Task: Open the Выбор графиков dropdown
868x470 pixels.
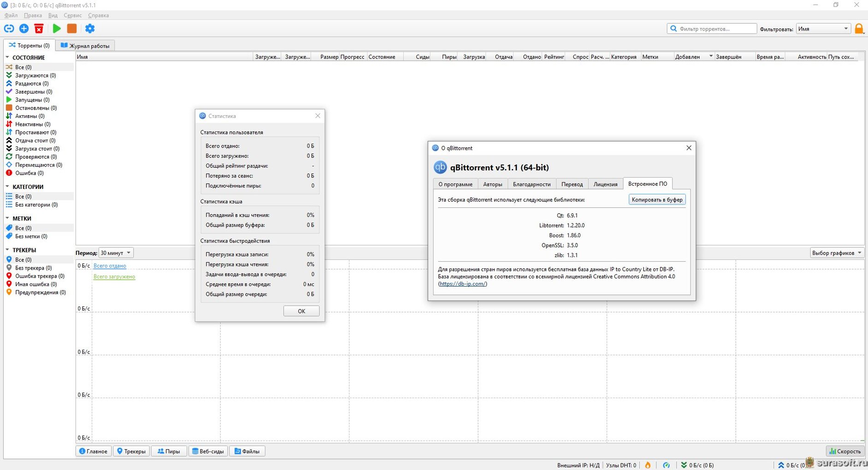Action: 837,253
